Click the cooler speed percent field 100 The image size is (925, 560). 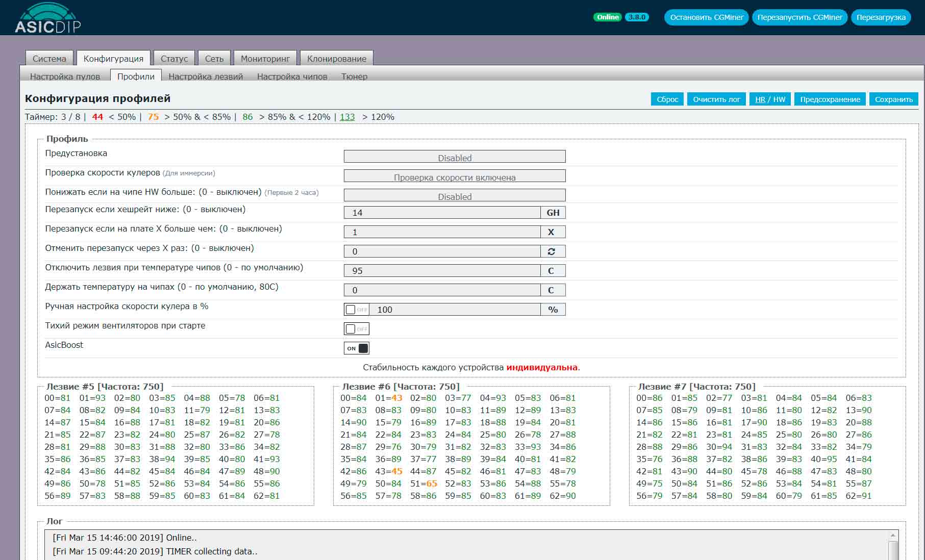point(455,310)
